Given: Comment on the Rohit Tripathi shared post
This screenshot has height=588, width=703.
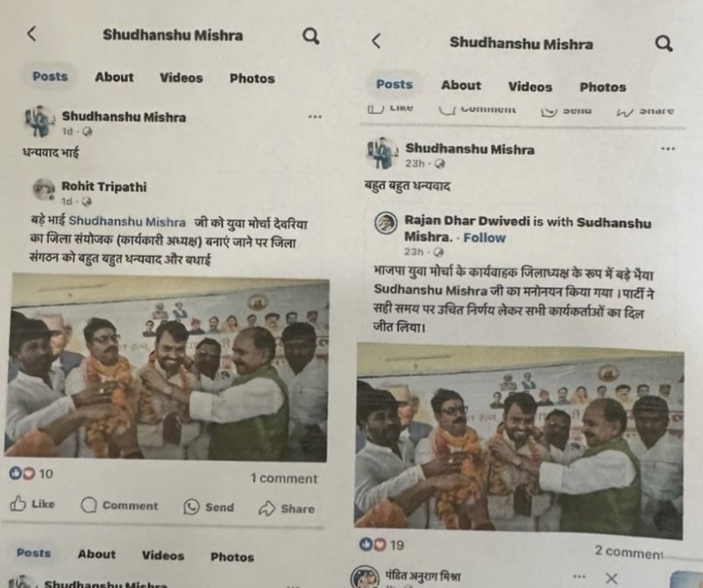Looking at the screenshot, I should [119, 505].
